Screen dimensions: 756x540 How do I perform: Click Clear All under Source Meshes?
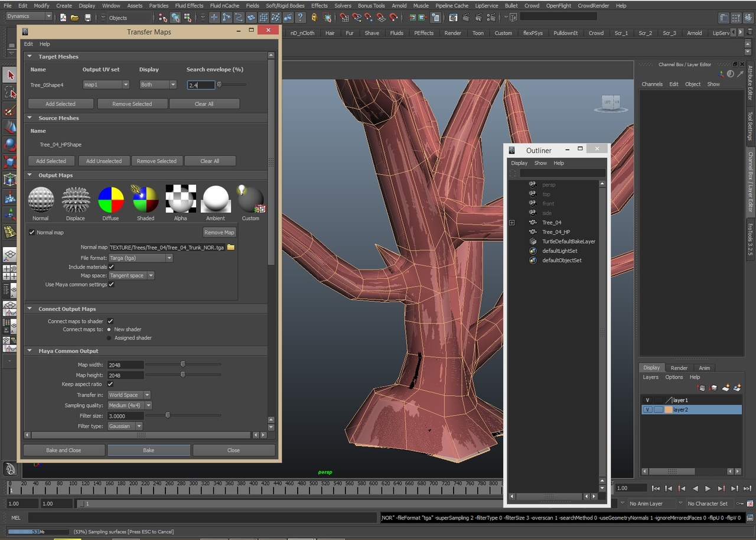(x=210, y=161)
